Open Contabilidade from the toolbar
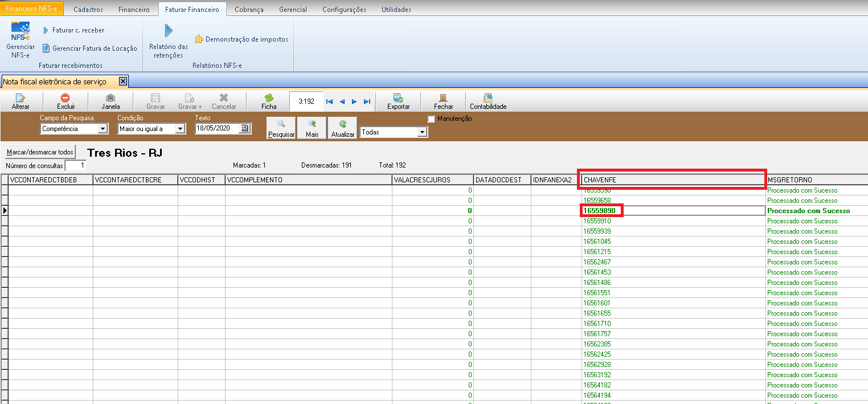 [488, 101]
